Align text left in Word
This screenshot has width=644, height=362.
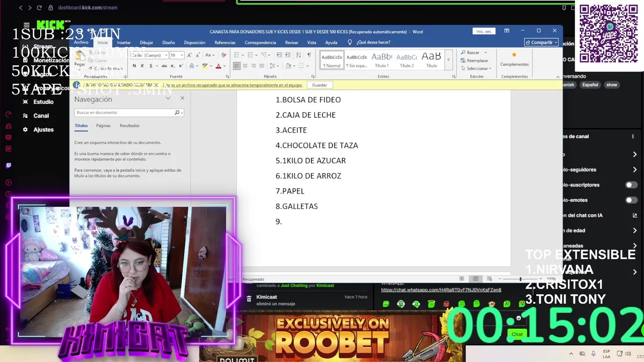(x=237, y=66)
